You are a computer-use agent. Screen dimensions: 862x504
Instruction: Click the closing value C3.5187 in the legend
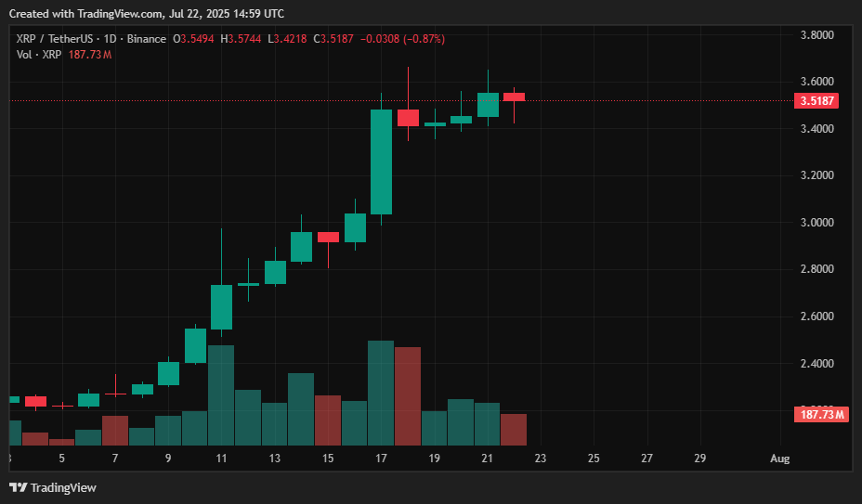(x=331, y=39)
